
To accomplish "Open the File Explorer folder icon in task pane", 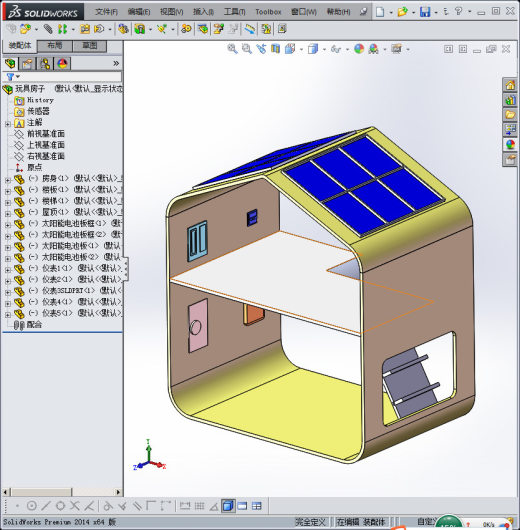I will click(510, 115).
